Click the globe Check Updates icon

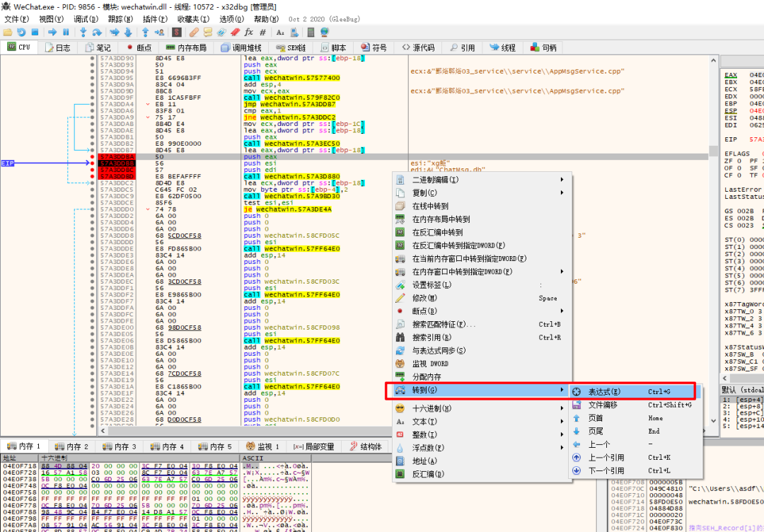(325, 32)
